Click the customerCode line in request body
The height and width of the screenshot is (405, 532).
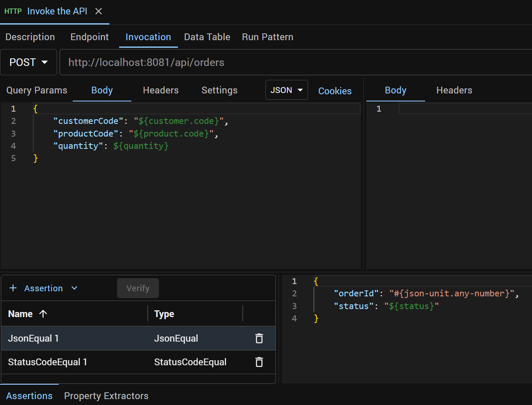click(141, 121)
